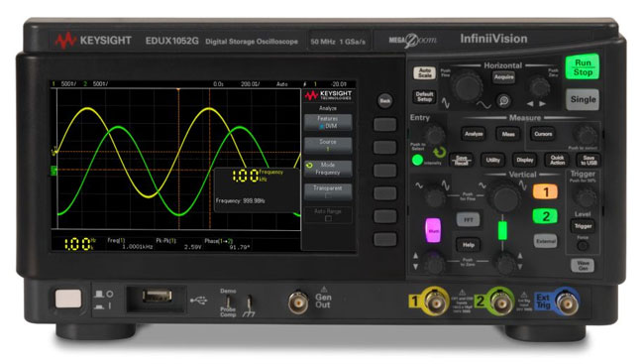Open the Help key

click(468, 245)
